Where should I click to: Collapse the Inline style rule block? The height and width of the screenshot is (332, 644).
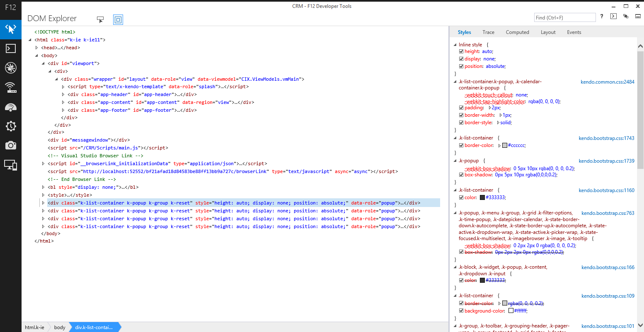455,45
